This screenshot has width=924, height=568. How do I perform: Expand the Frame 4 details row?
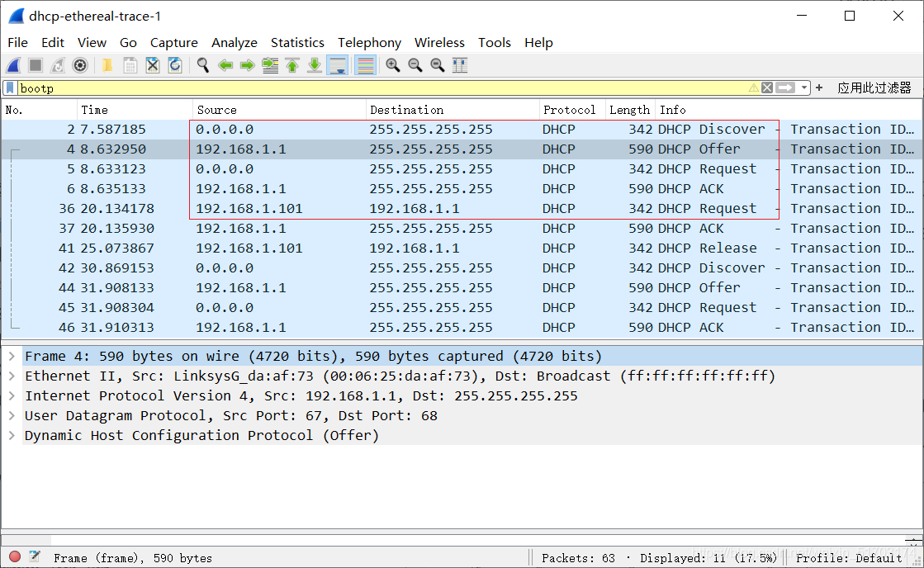point(12,357)
